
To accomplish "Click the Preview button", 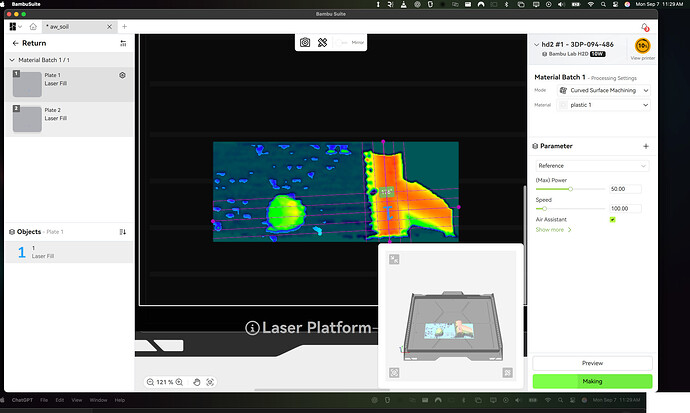I will [592, 363].
